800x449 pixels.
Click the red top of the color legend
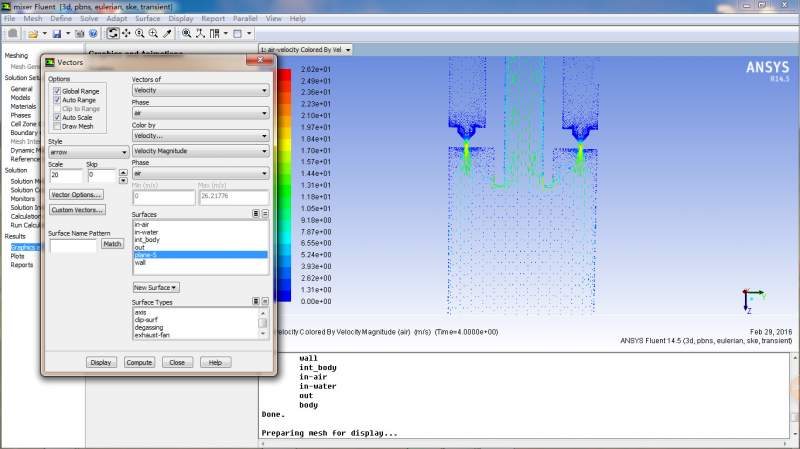coord(284,75)
